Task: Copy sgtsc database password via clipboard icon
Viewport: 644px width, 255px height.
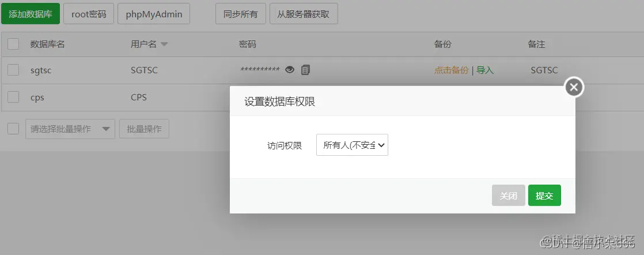Action: tap(305, 70)
